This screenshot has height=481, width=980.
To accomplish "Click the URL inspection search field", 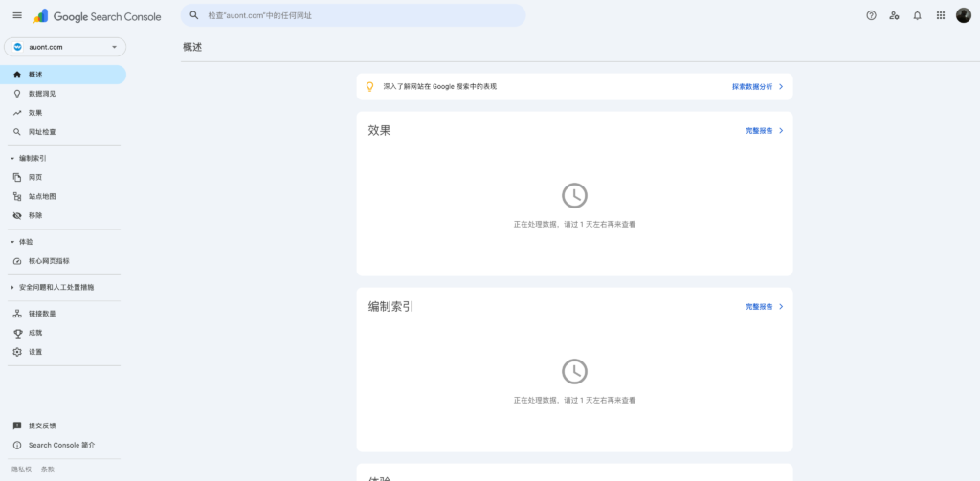I will pyautogui.click(x=353, y=15).
